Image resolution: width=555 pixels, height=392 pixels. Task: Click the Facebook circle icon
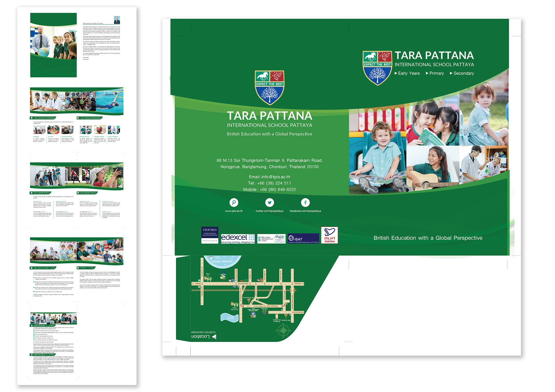(305, 202)
